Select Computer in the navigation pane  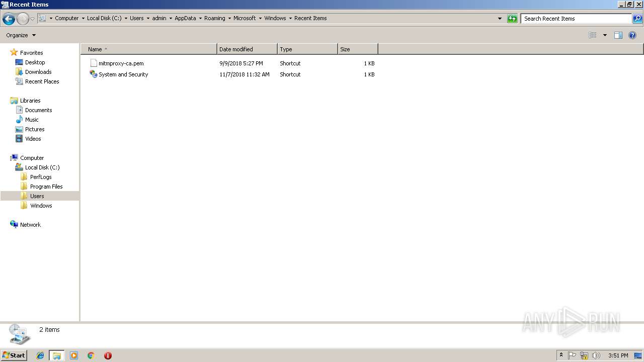click(x=32, y=158)
